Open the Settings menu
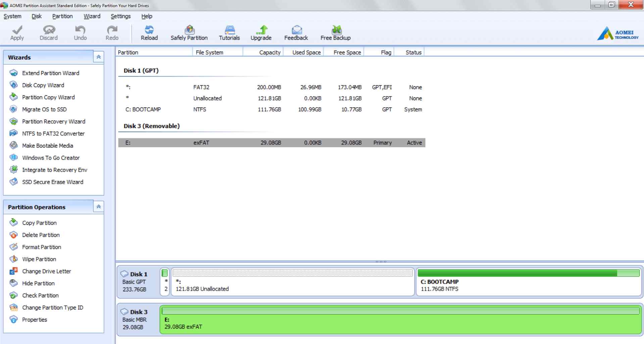This screenshot has height=344, width=644. click(121, 16)
